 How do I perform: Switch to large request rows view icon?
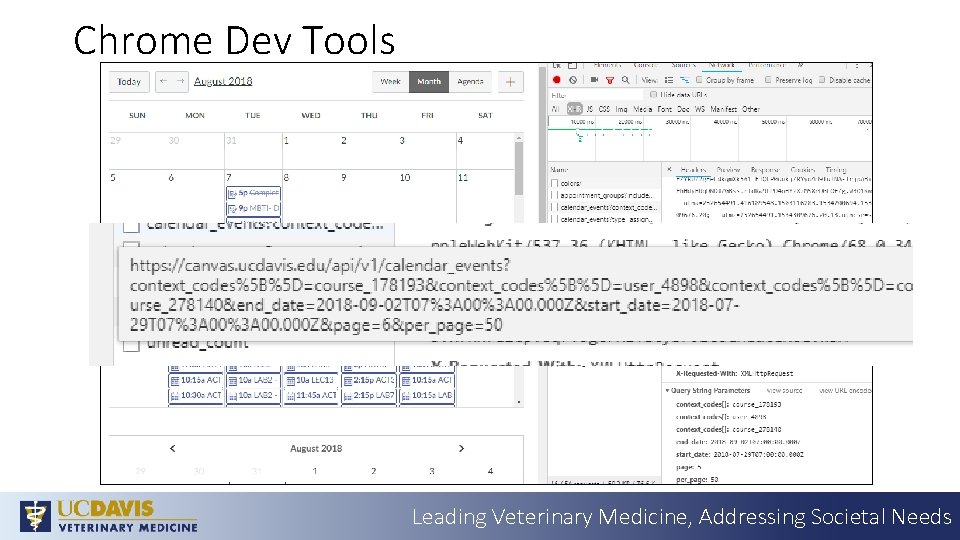click(x=669, y=80)
